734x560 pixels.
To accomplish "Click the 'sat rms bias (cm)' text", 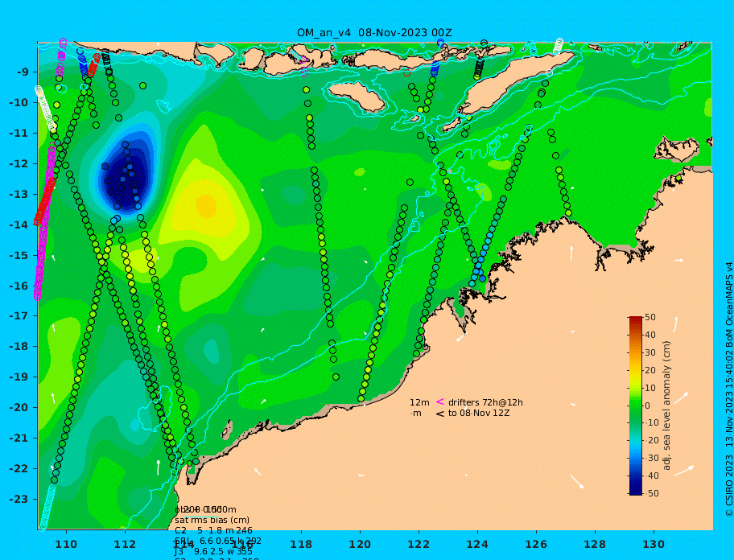I will [212, 521].
